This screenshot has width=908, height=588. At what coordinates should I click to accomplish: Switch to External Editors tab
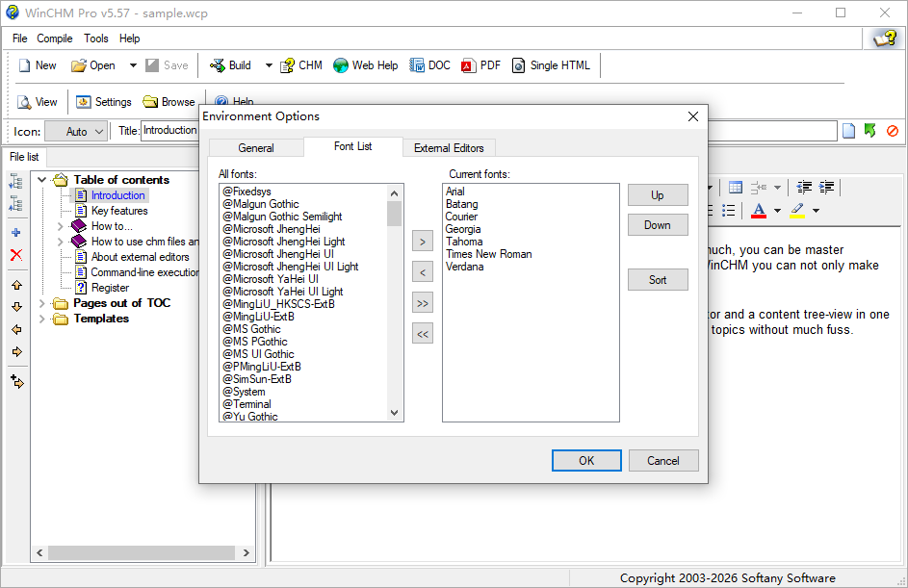pyautogui.click(x=449, y=148)
